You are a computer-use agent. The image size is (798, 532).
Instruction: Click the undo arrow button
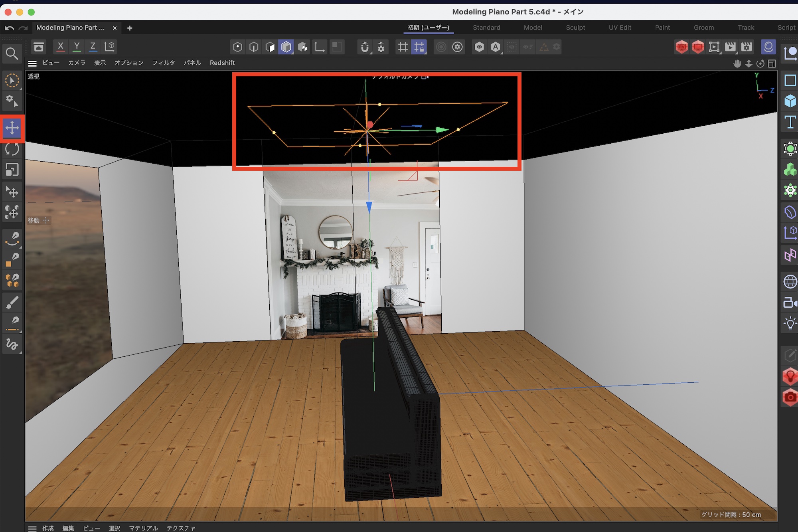(10, 28)
